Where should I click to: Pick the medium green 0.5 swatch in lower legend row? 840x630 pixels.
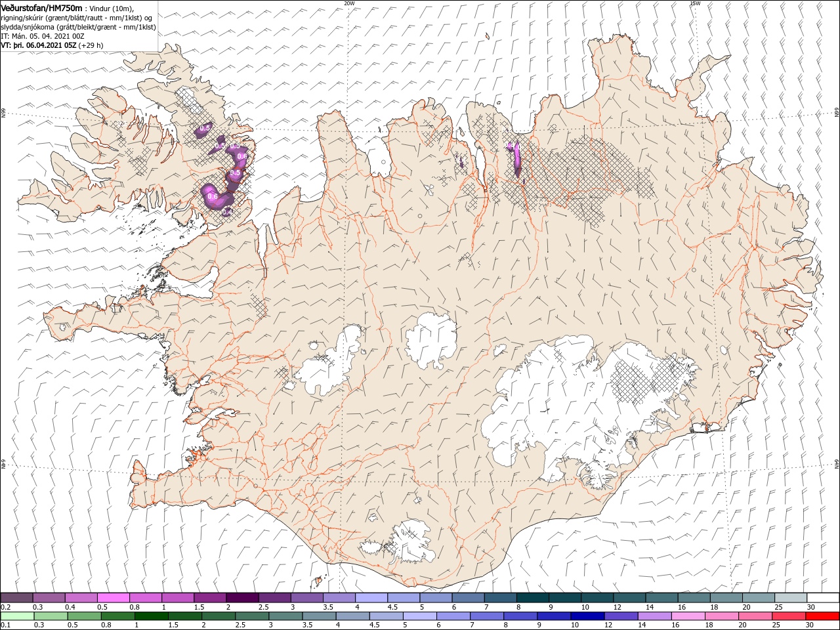tap(84, 616)
